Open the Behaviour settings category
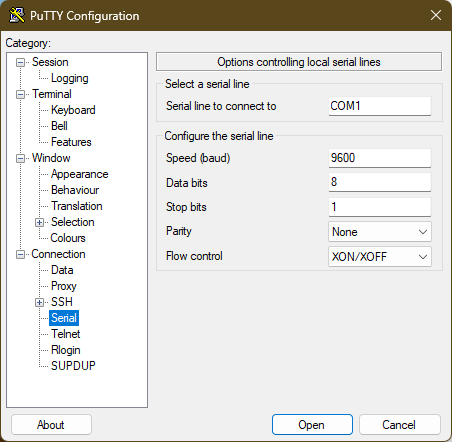This screenshot has height=442, width=452. (x=75, y=190)
